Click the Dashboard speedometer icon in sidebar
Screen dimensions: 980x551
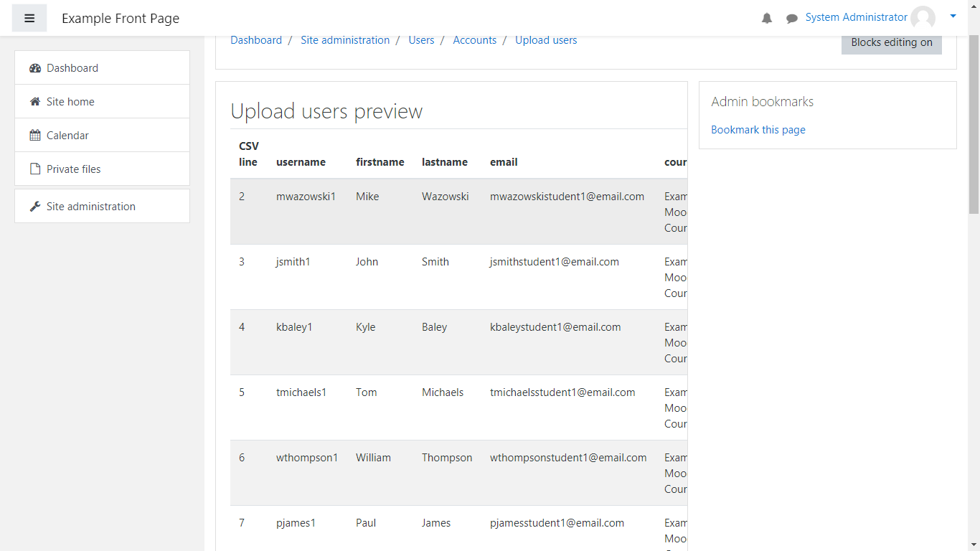tap(35, 68)
